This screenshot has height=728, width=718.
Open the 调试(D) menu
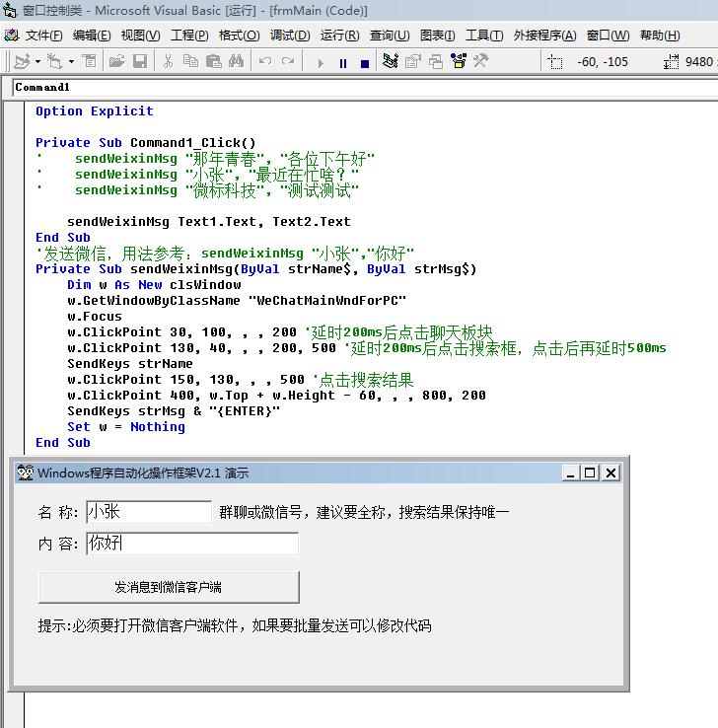point(290,36)
